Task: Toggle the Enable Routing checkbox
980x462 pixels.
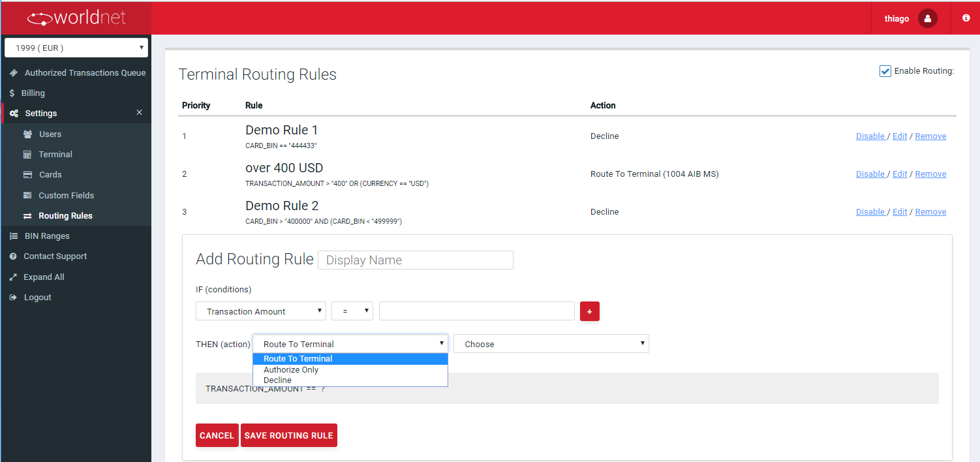Action: point(885,71)
